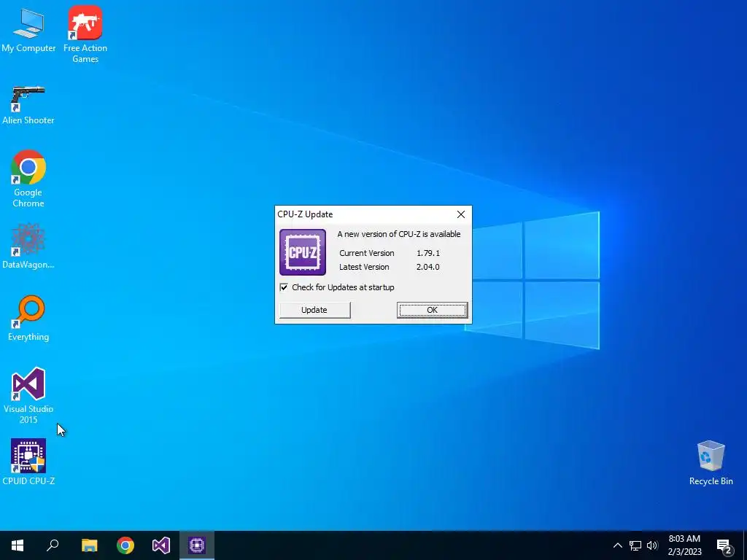
Task: Click the 'Current Version' label
Action: tap(366, 253)
